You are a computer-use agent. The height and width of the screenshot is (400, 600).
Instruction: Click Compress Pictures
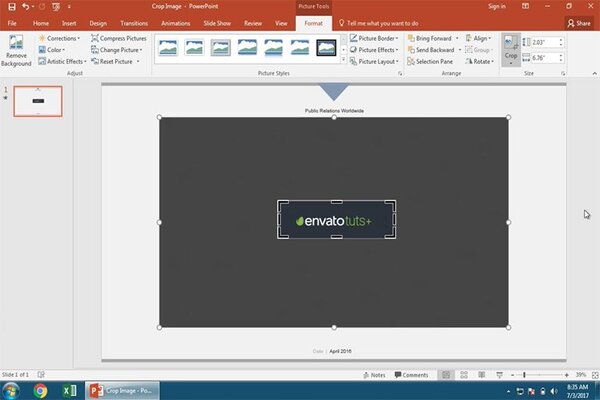[119, 38]
